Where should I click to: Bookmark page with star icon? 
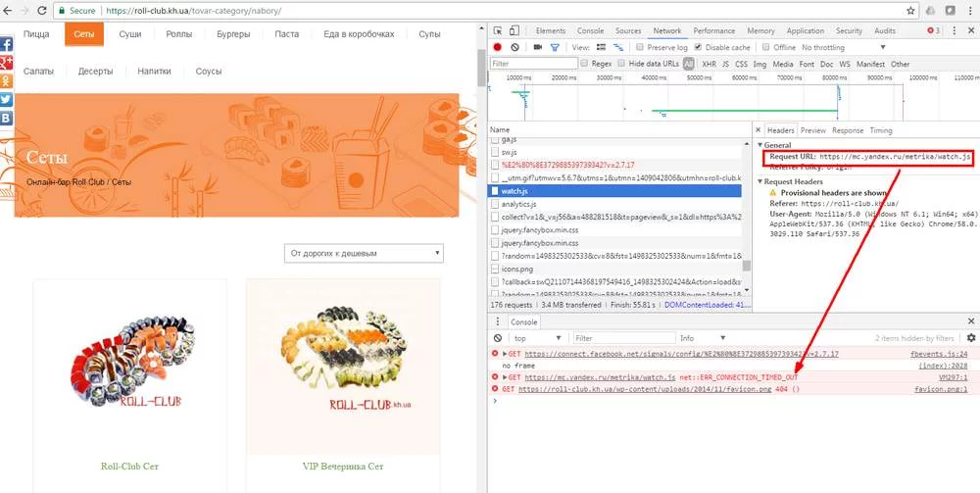click(x=910, y=11)
